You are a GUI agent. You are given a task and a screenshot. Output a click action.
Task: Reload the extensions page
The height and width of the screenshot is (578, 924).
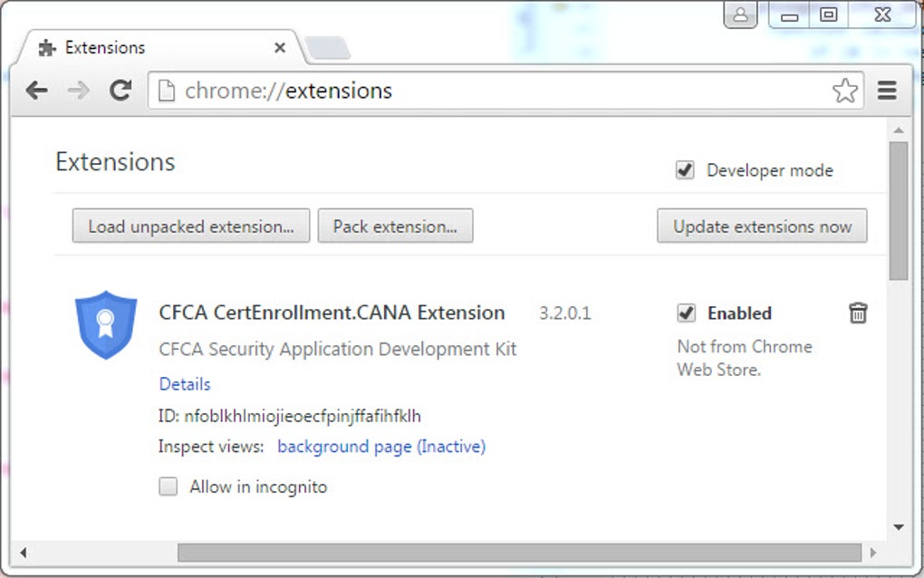[x=120, y=91]
